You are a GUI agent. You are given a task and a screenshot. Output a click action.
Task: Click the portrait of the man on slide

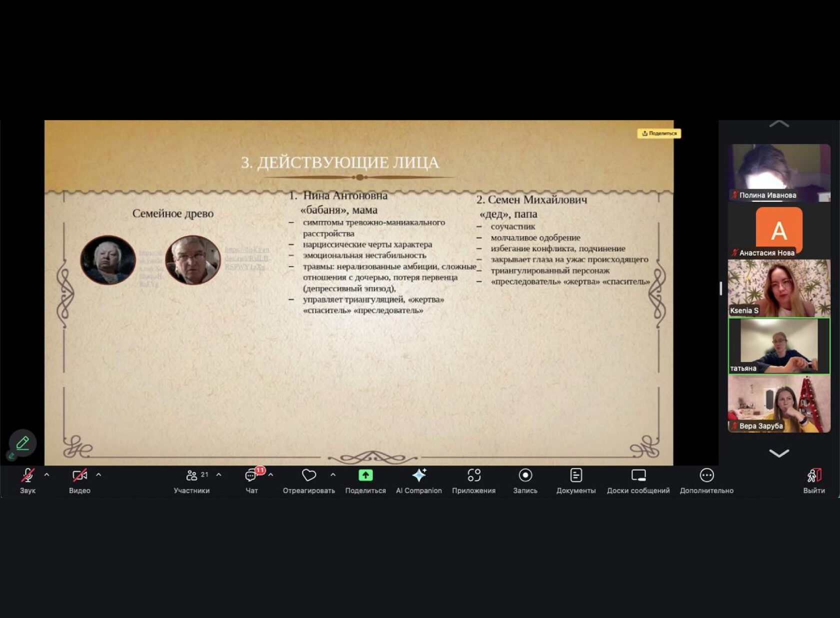click(x=193, y=260)
